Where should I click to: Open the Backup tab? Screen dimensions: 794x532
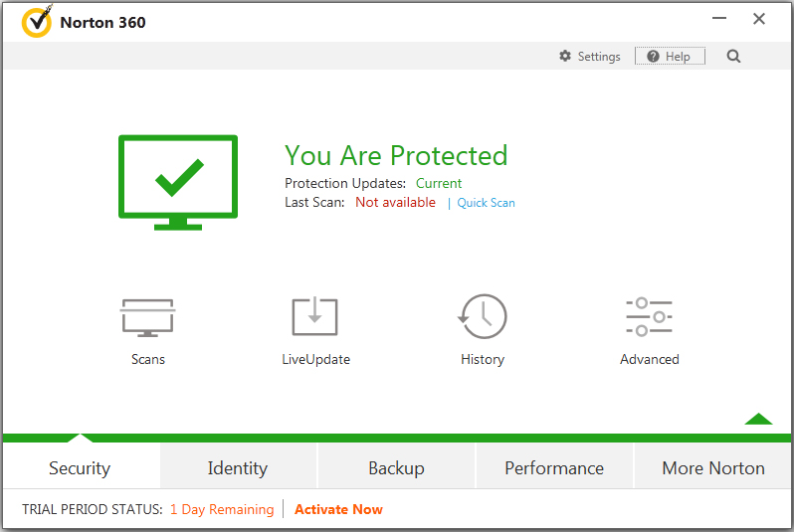click(396, 468)
